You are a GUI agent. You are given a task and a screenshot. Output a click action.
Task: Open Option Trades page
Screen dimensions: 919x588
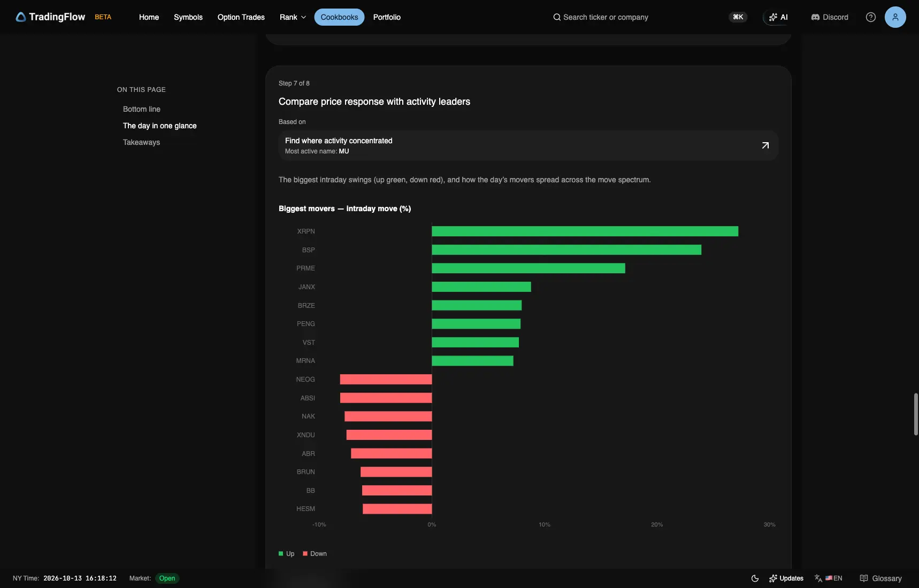241,17
